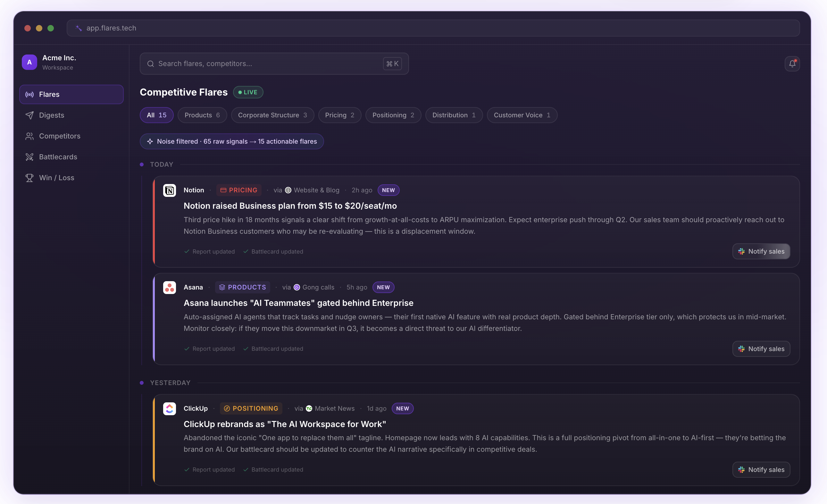Viewport: 827px width, 504px height.
Task: Open Competitors page
Action: click(71, 136)
